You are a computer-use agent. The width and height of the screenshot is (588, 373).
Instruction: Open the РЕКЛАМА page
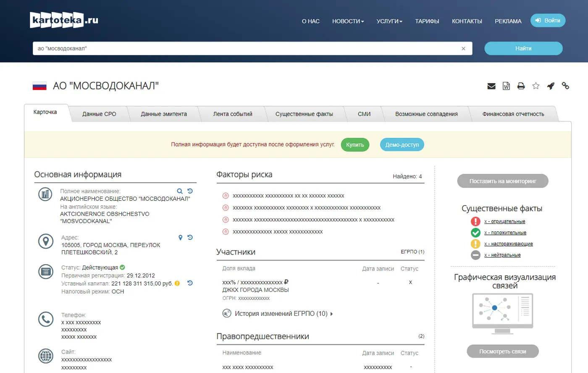pyautogui.click(x=508, y=21)
